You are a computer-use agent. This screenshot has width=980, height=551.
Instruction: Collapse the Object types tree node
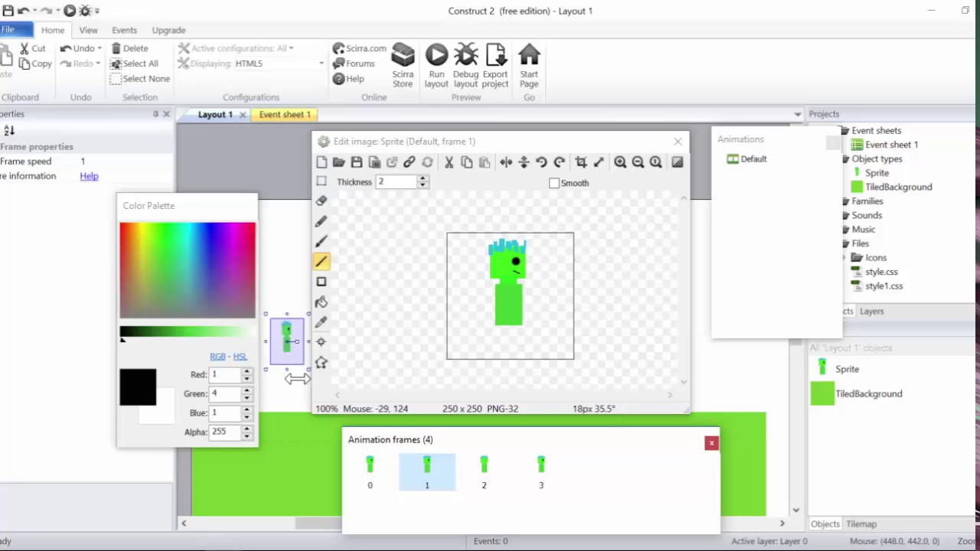tap(844, 159)
